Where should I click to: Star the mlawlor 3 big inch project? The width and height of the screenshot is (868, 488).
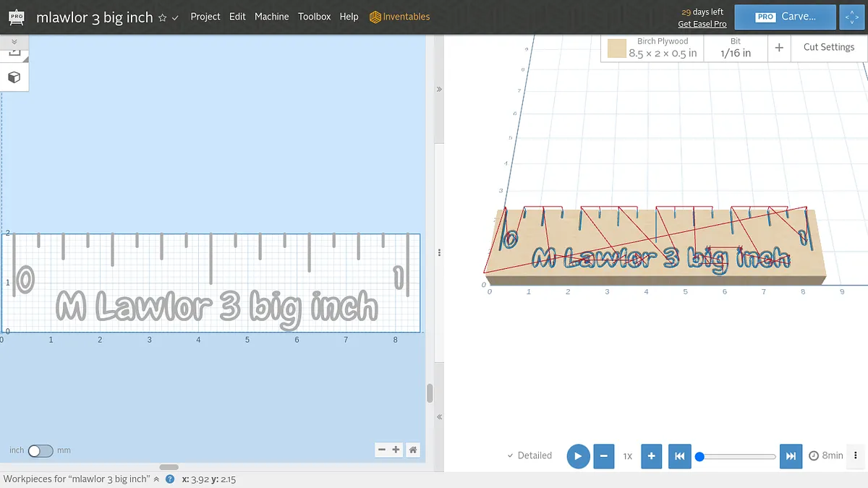click(x=163, y=17)
